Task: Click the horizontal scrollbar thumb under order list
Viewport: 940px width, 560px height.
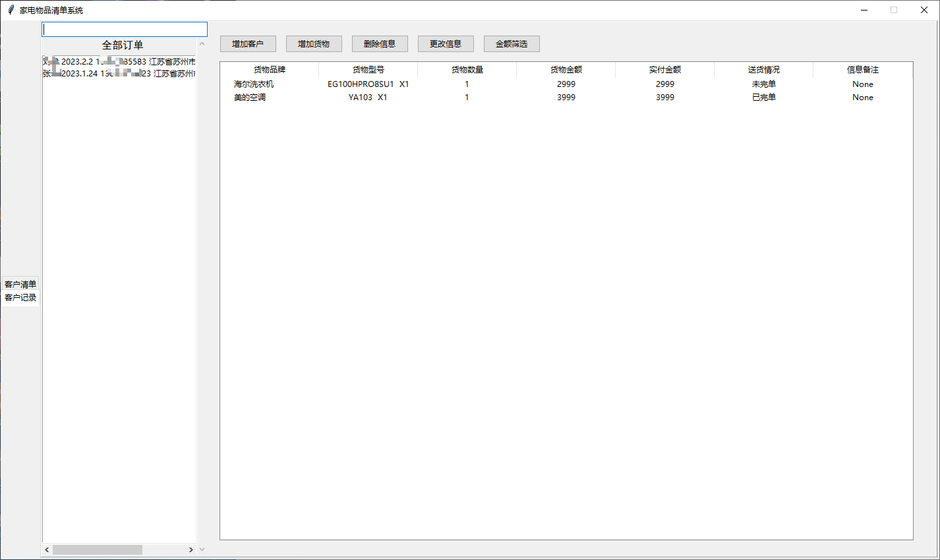Action: tap(98, 549)
